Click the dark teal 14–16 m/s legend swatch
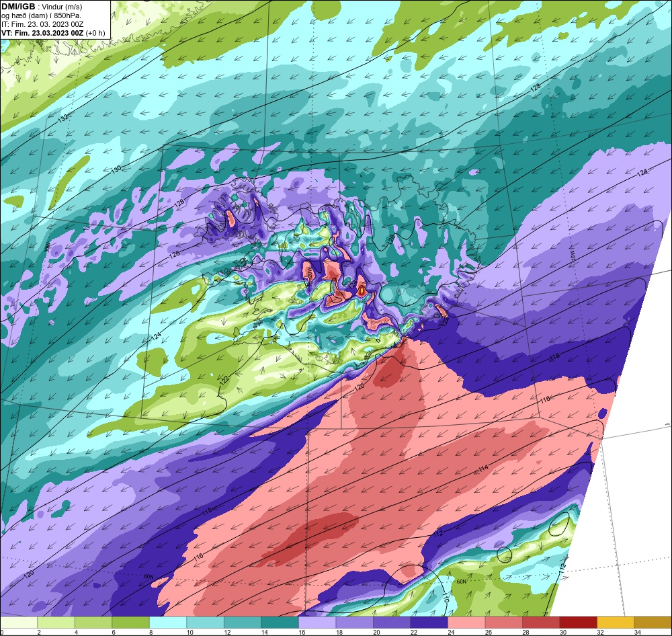This screenshot has height=636, width=672. tap(280, 623)
